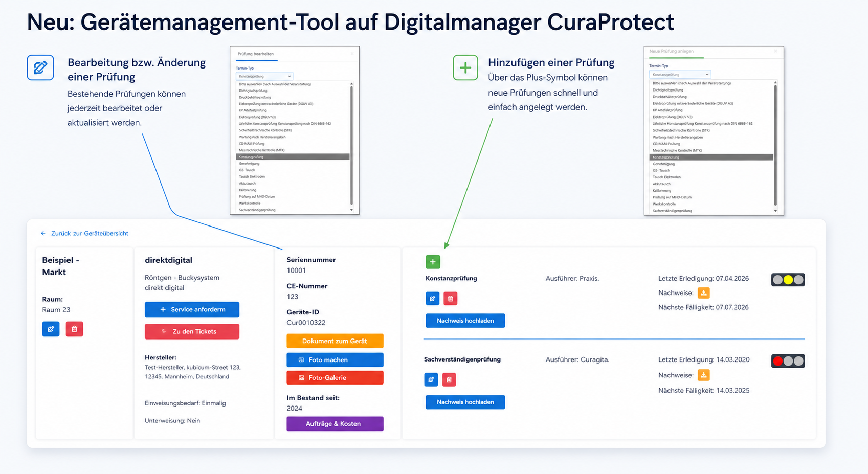Click the serial number value 10001

[296, 270]
